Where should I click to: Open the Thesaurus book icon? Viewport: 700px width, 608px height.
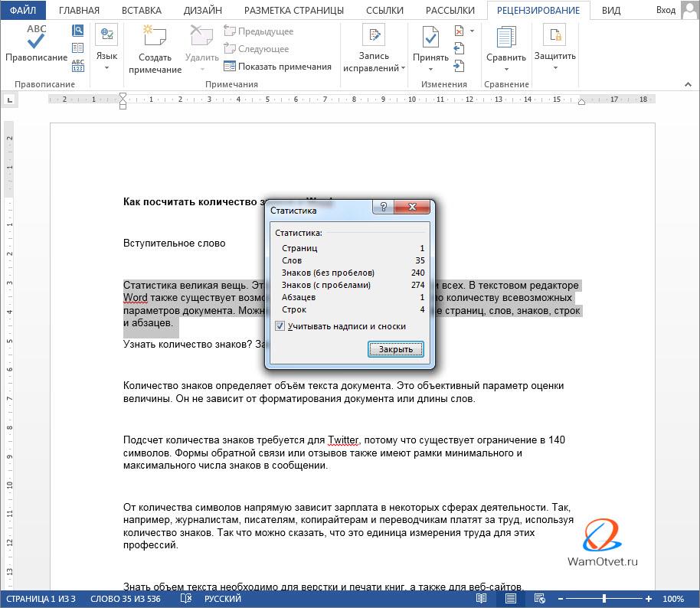click(77, 47)
